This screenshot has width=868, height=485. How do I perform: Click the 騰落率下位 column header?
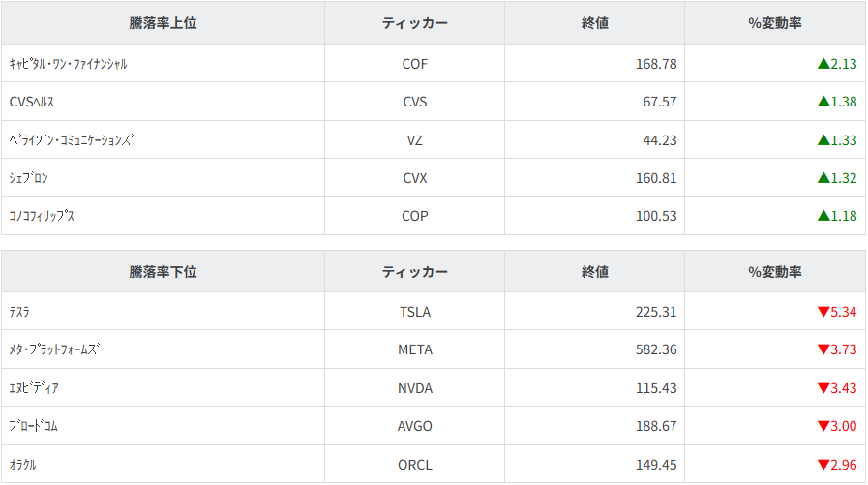[163, 272]
